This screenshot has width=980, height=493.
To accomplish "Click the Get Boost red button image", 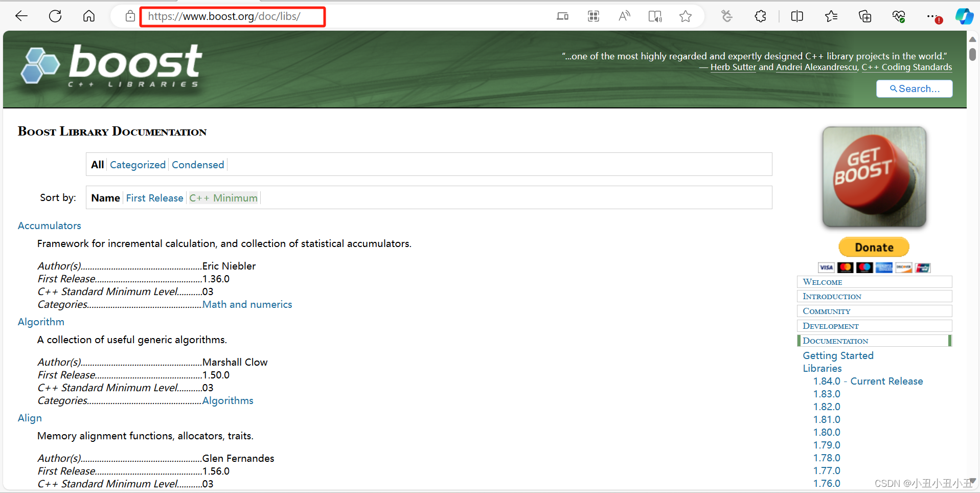I will click(x=874, y=177).
